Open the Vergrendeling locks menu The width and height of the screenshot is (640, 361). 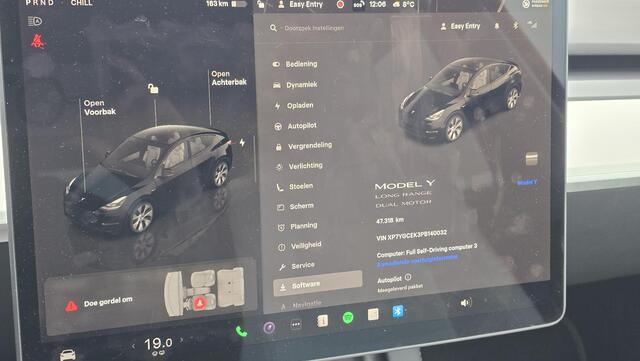point(304,146)
